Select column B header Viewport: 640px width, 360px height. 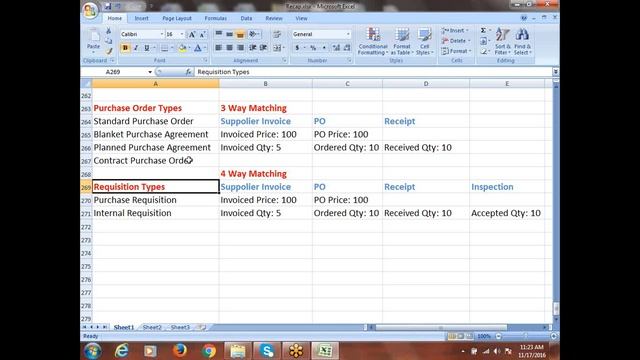pyautogui.click(x=265, y=84)
